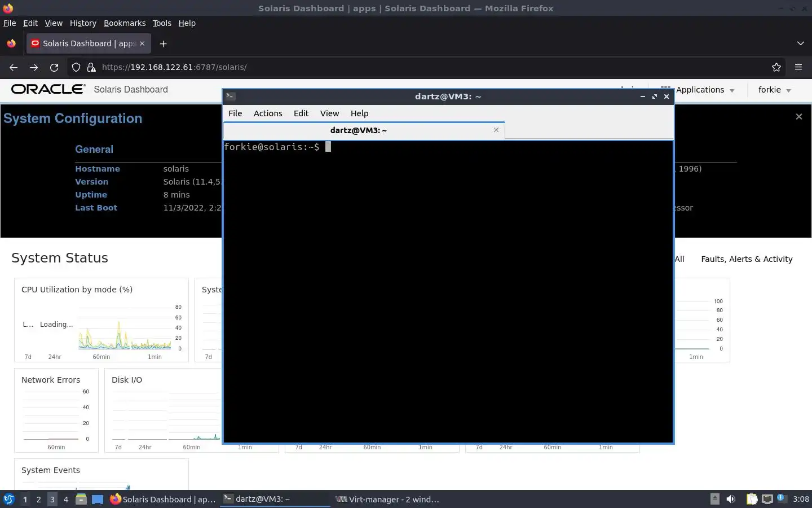812x508 pixels.
Task: Open clipboard manager tray icon
Action: [x=752, y=499]
